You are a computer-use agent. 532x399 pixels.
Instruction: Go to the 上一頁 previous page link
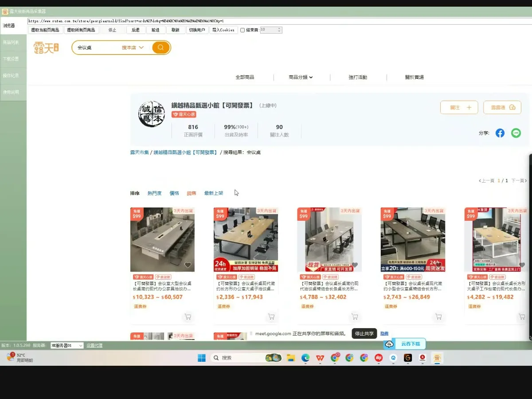[x=486, y=181]
